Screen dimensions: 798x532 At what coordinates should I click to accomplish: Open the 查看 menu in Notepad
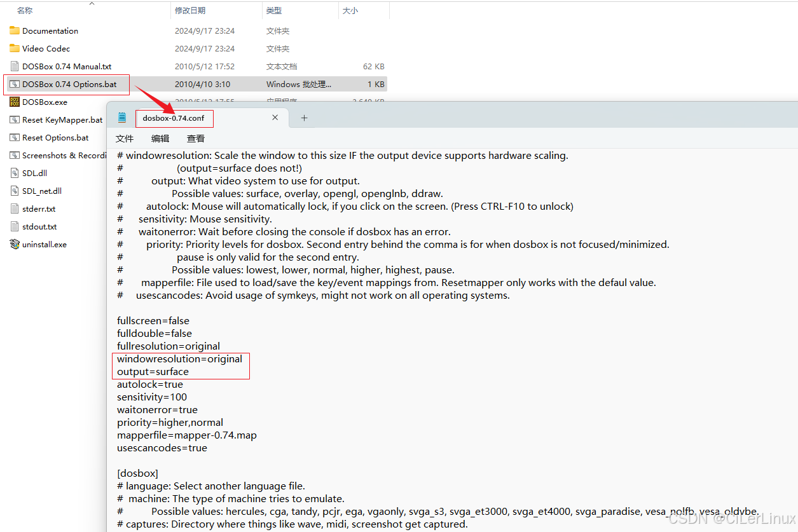tap(196, 139)
